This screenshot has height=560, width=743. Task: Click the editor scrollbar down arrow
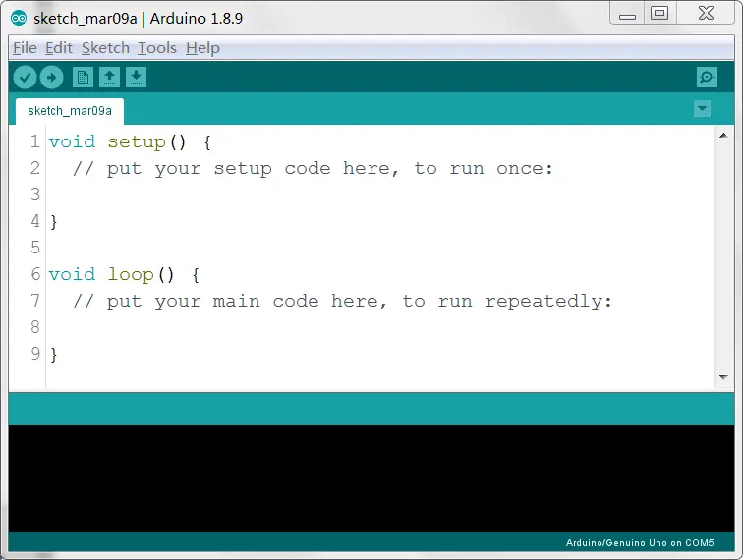coord(723,377)
